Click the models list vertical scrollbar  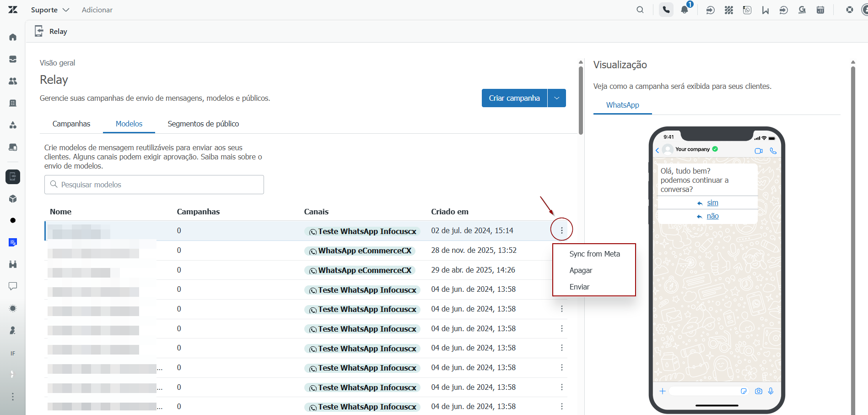tap(581, 100)
